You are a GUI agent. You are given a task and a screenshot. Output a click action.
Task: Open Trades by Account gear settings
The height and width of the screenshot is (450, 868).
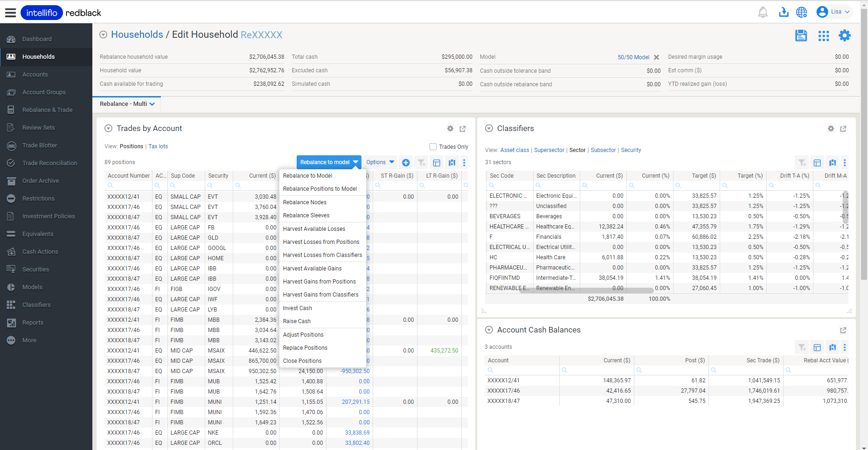pos(450,129)
